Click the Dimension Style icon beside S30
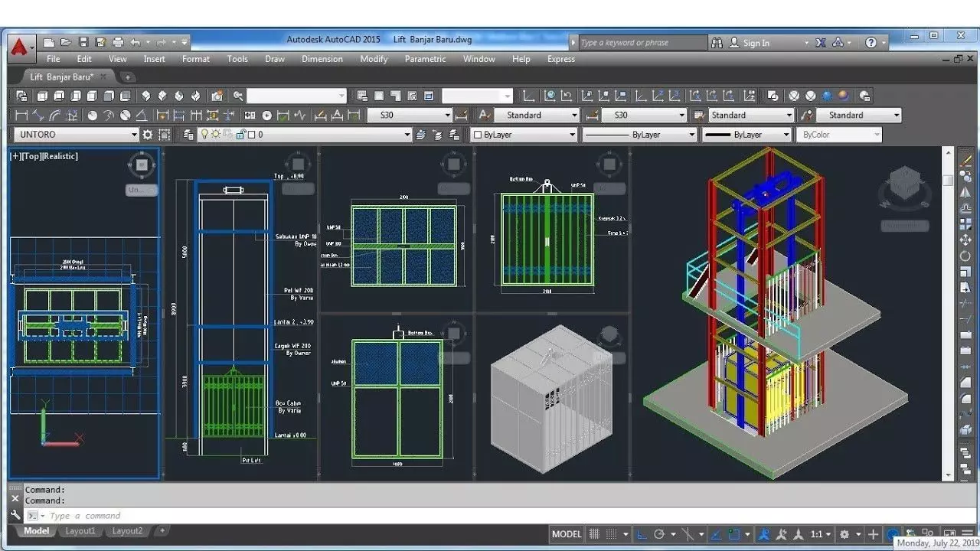Screen dimensions: 980x551 (461, 116)
